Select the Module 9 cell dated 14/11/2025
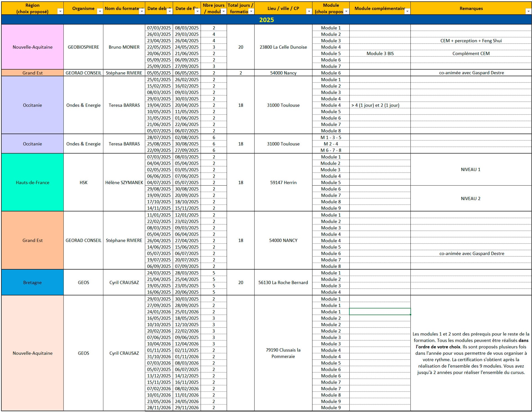The height and width of the screenshot is (412, 532). point(331,208)
